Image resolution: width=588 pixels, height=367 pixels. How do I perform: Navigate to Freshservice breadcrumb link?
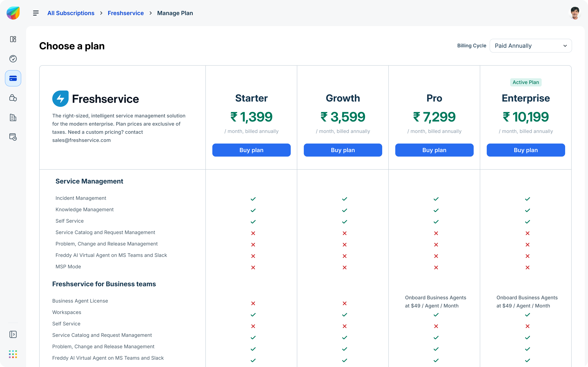click(x=126, y=13)
